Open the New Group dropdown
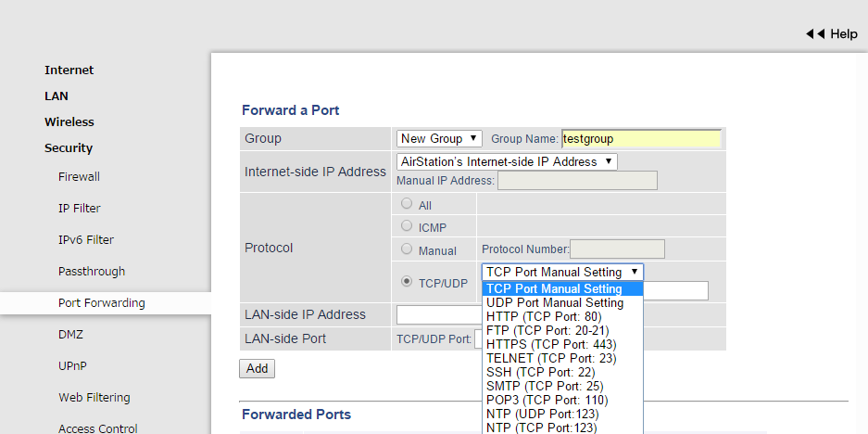 coord(439,138)
